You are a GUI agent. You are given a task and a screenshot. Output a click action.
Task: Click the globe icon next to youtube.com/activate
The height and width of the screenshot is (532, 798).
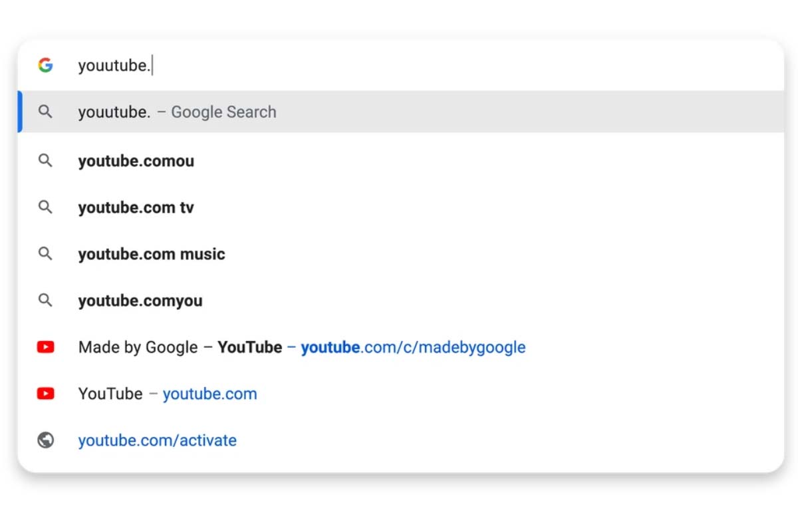point(45,440)
